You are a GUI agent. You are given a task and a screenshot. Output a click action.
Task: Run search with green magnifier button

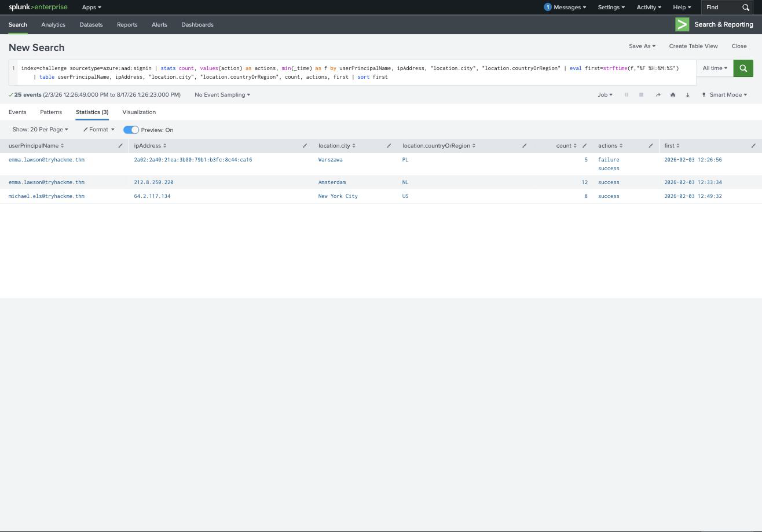(x=743, y=68)
